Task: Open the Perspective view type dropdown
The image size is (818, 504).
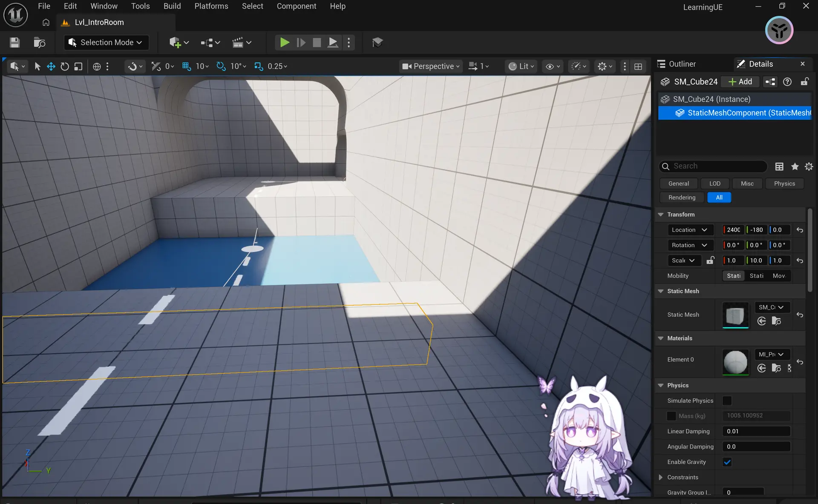Action: point(431,66)
